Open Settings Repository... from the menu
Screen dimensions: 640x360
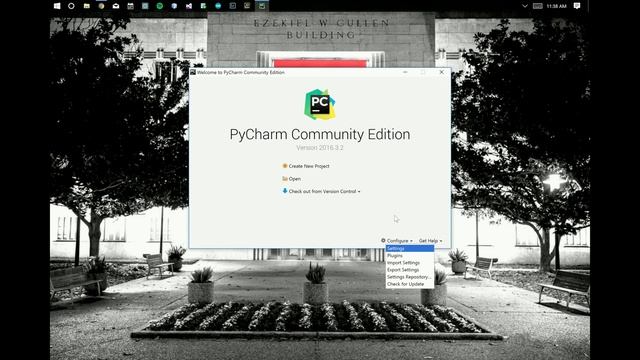click(x=409, y=277)
